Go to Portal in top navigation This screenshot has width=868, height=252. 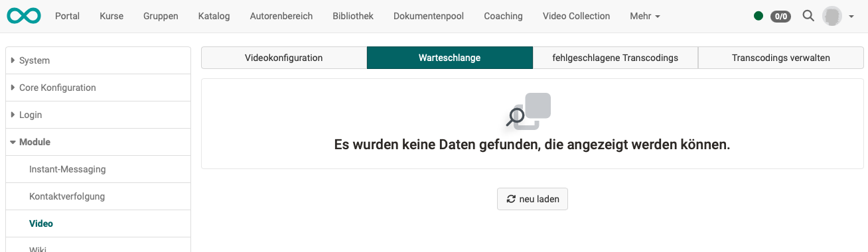(x=68, y=16)
